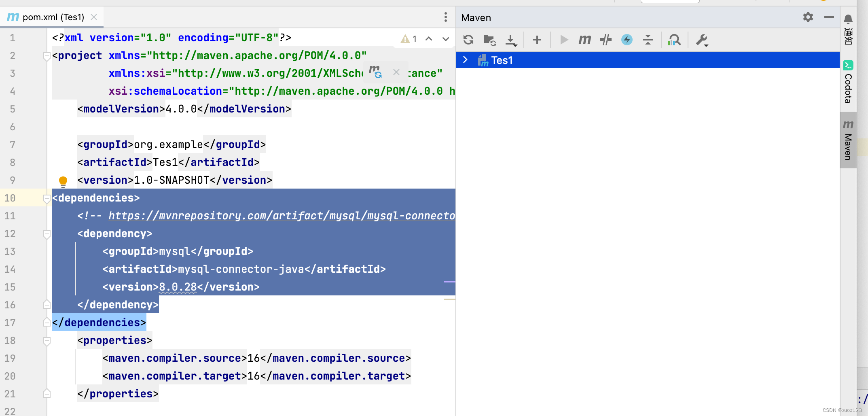The width and height of the screenshot is (868, 416).
Task: Expand the Tes1 Maven project node
Action: 465,60
